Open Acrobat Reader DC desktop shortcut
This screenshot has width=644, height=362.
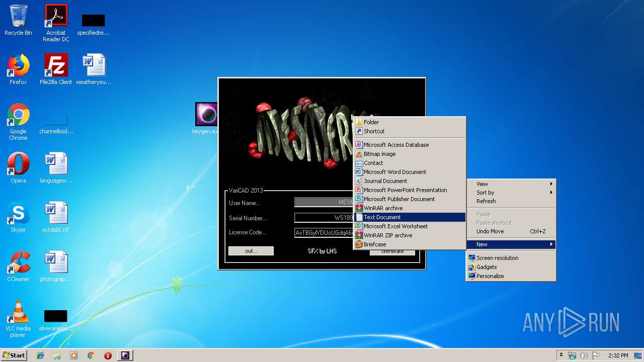56,23
